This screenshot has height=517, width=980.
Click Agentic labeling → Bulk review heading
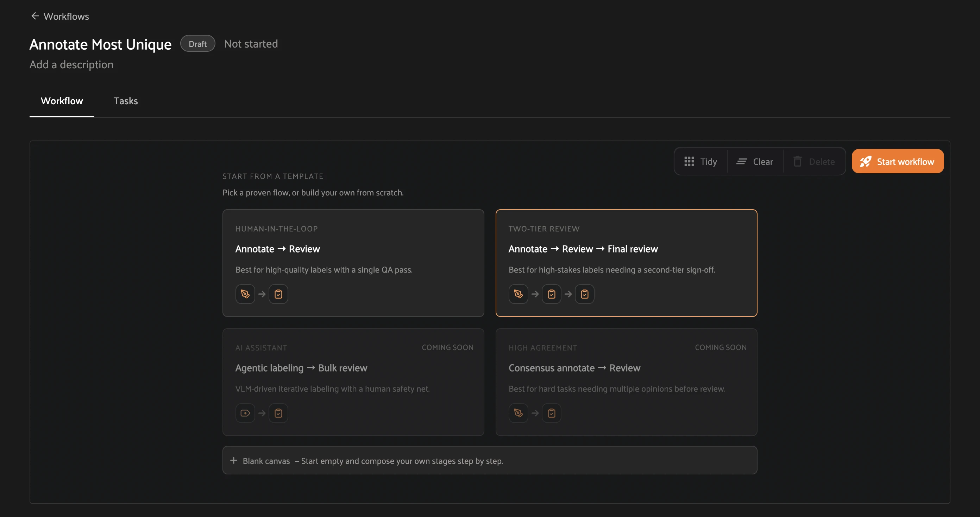(x=301, y=368)
